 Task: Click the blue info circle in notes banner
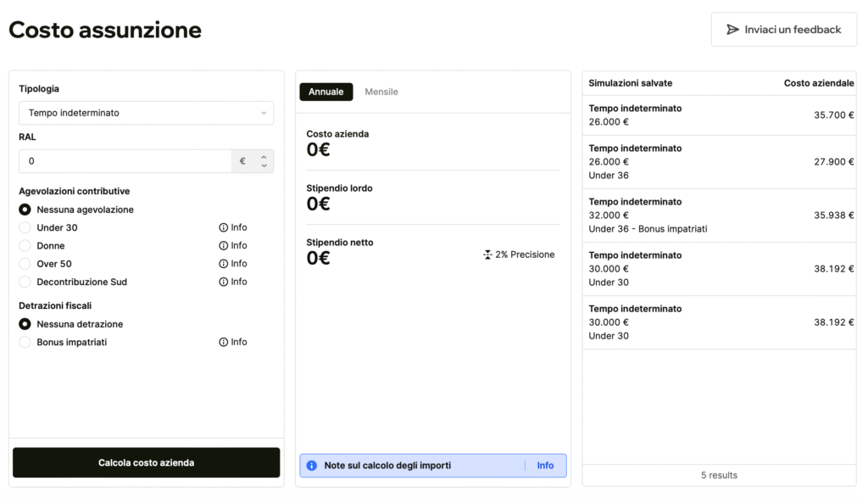[311, 466]
